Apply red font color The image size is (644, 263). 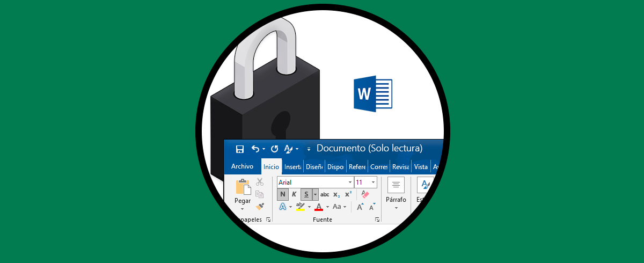(319, 207)
